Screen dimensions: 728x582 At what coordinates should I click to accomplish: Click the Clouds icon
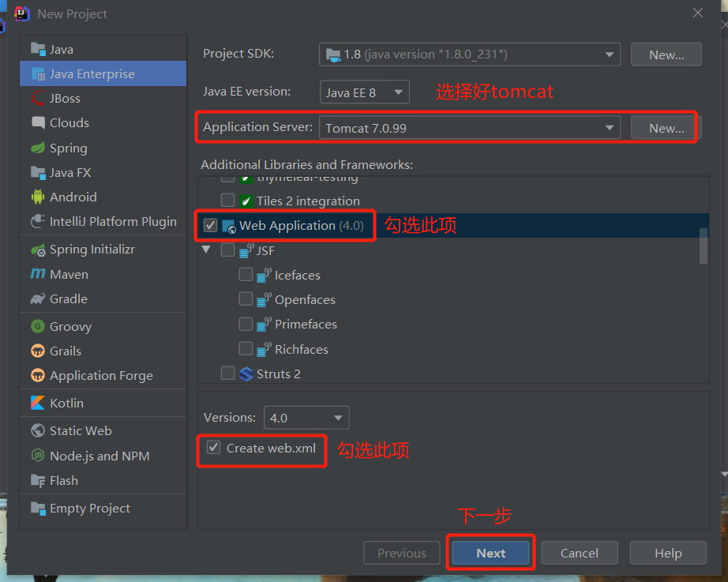pos(38,122)
